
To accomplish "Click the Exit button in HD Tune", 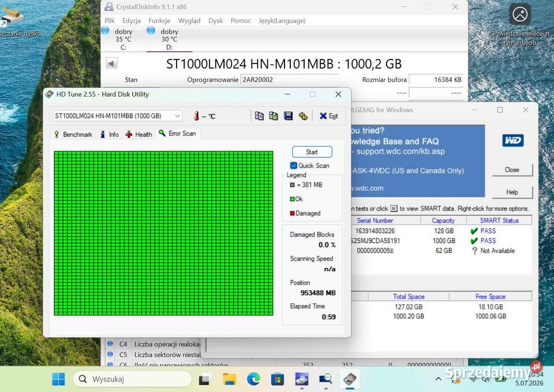I will (x=328, y=115).
